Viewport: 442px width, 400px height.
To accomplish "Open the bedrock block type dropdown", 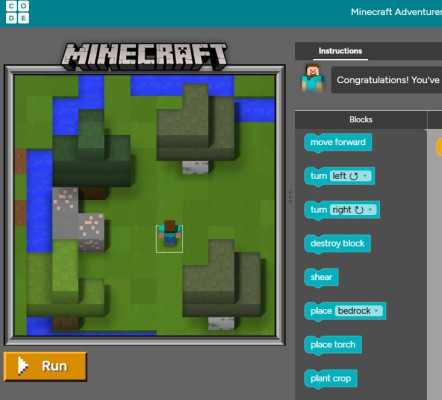I will coord(359,311).
